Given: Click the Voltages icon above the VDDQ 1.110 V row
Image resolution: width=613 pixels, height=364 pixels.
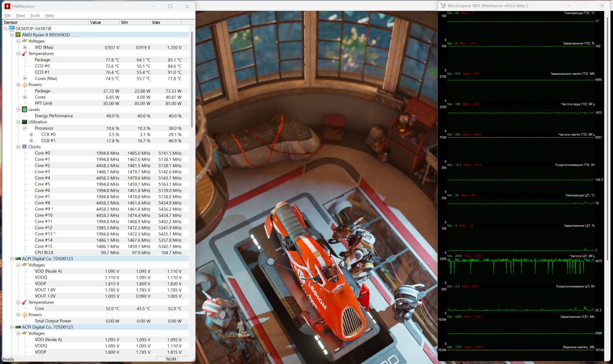Looking at the screenshot, I should point(25,265).
